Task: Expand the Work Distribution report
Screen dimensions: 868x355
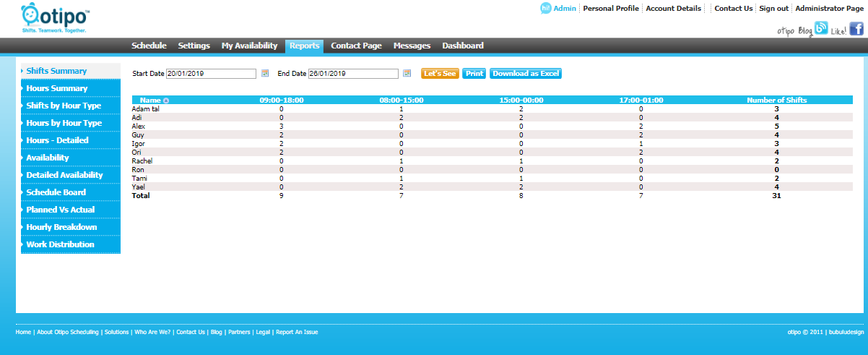Action: 60,244
